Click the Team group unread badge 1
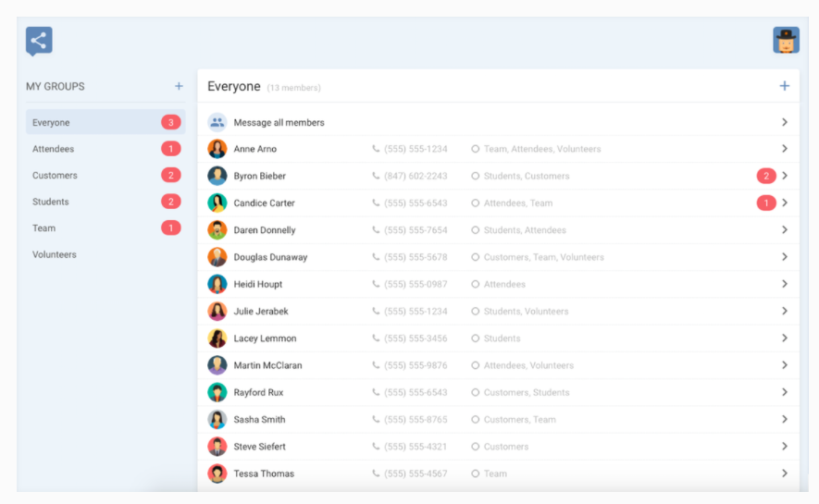The height and width of the screenshot is (504, 819). tap(171, 228)
